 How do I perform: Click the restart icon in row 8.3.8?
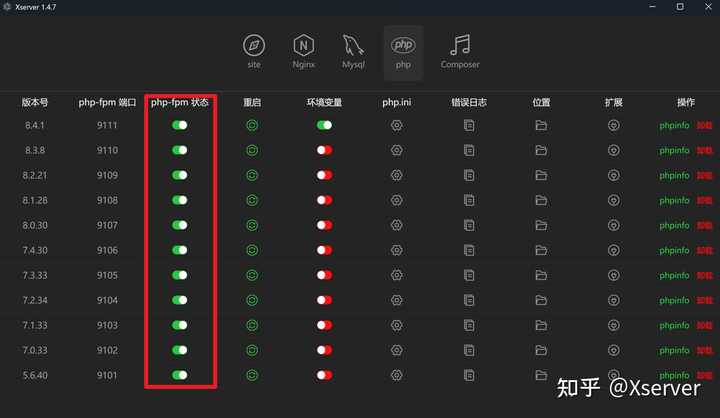click(x=252, y=150)
